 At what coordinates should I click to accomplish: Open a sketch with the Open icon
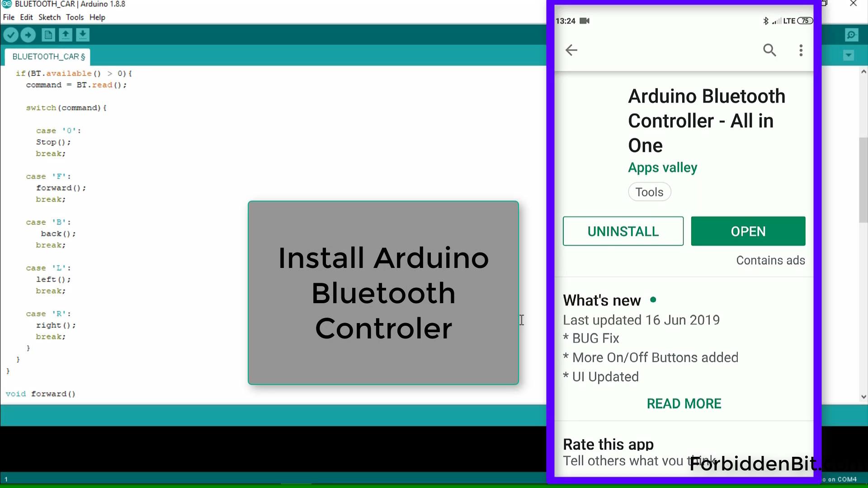[66, 35]
